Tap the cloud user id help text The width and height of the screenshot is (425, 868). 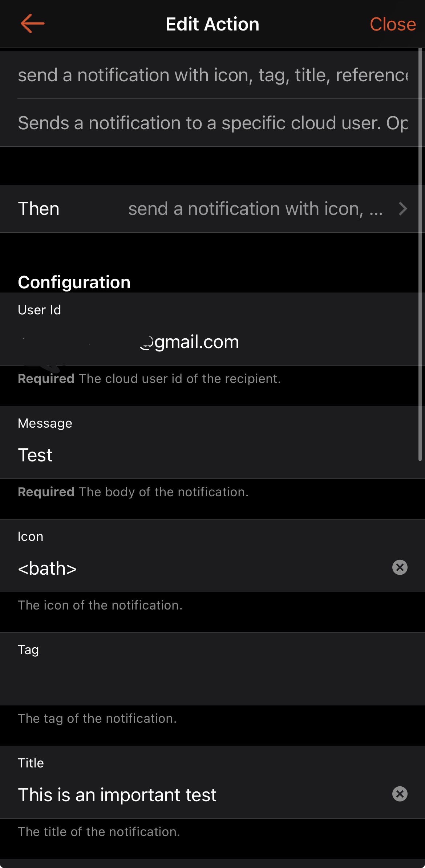tap(149, 379)
